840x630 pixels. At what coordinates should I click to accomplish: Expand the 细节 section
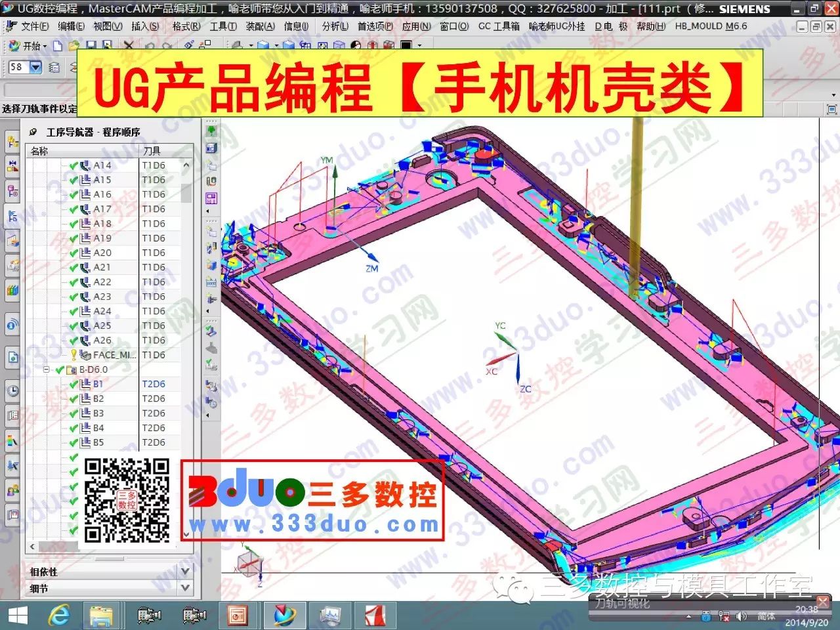[x=185, y=588]
